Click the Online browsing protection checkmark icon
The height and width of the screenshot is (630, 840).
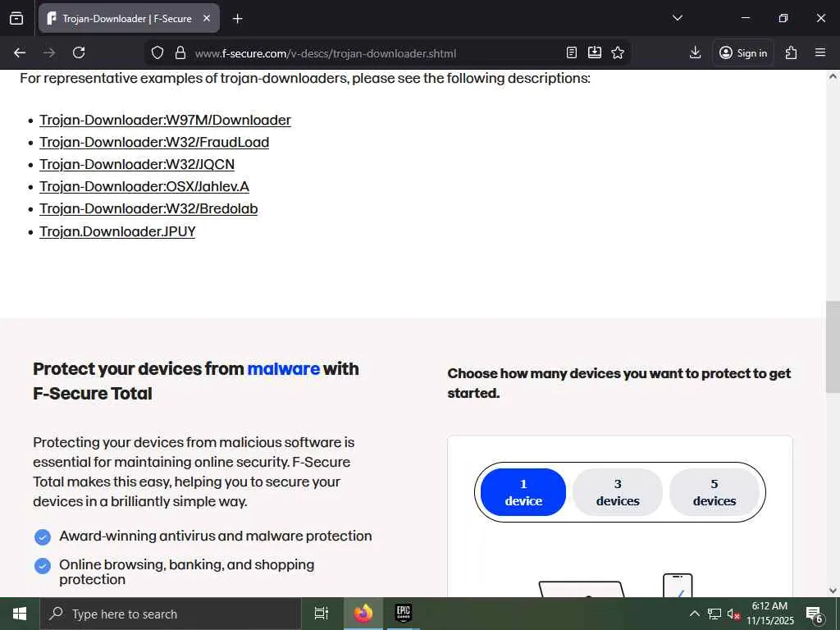(43, 566)
